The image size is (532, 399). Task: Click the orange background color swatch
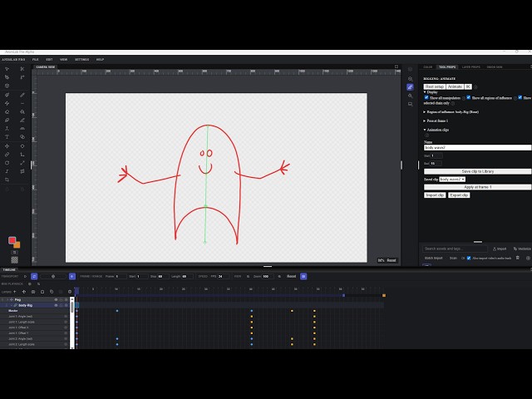point(17,245)
